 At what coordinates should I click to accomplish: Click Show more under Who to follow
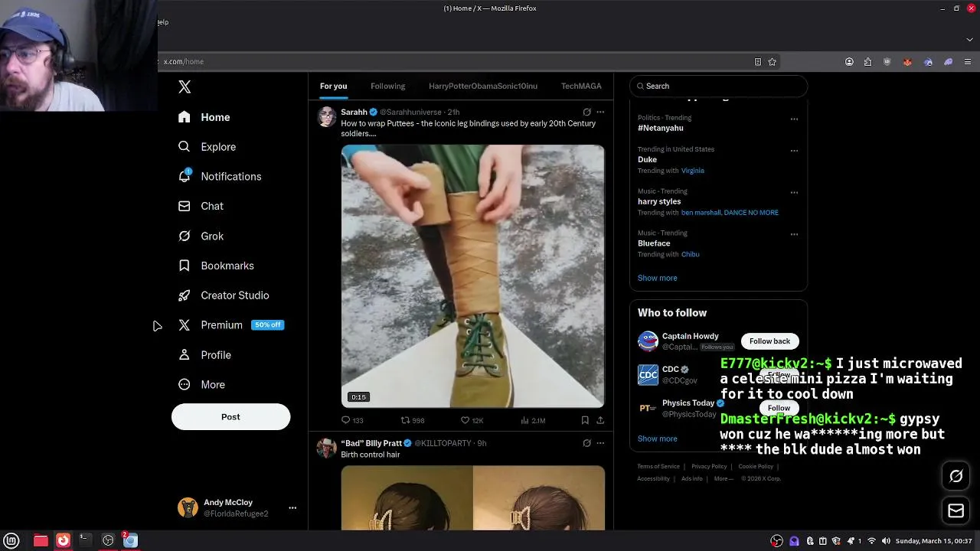(657, 439)
